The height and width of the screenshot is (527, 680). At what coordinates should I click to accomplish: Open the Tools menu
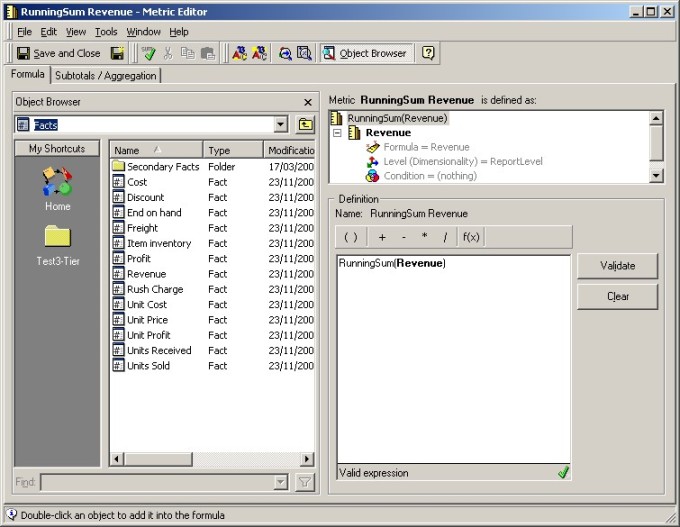pos(106,32)
